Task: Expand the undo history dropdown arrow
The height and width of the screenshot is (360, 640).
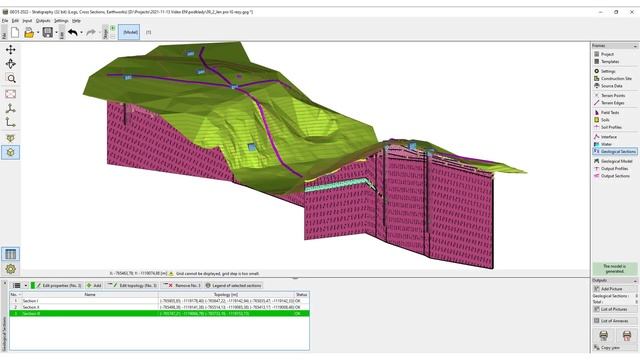Action: (81, 33)
